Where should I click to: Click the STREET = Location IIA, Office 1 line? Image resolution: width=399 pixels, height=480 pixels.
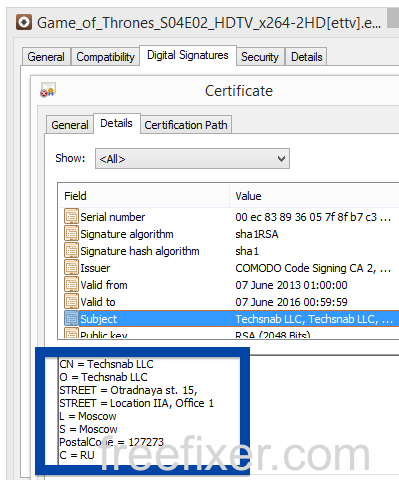click(x=136, y=403)
